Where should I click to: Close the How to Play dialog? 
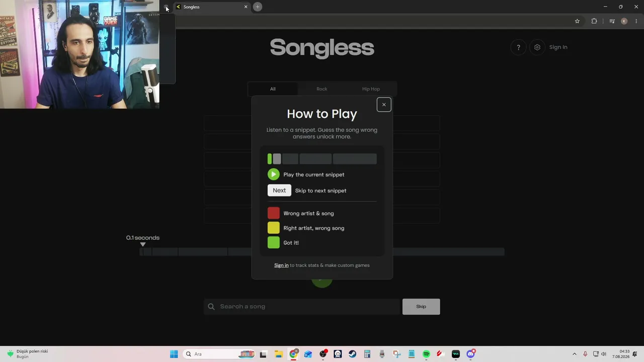(384, 105)
